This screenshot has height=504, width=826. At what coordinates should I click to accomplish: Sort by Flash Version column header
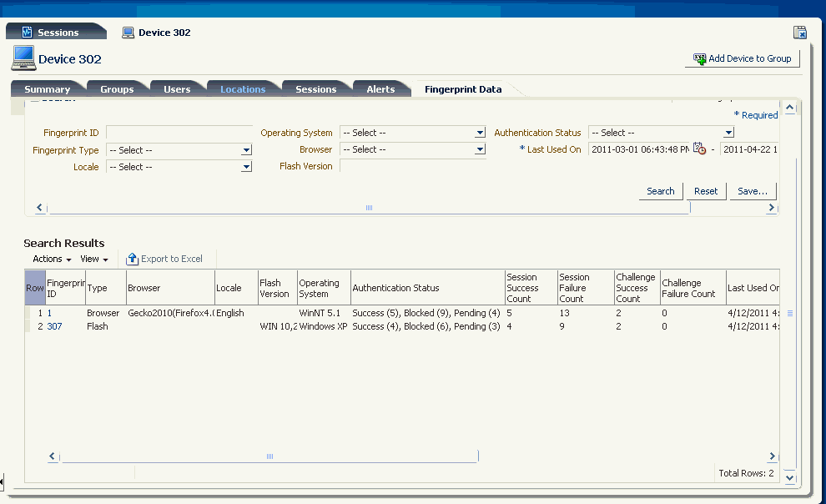[278, 288]
